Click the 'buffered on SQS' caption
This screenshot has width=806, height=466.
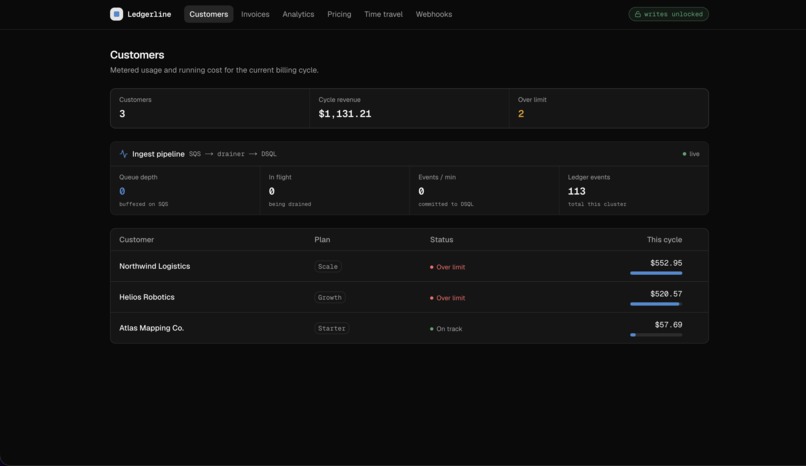pos(143,204)
